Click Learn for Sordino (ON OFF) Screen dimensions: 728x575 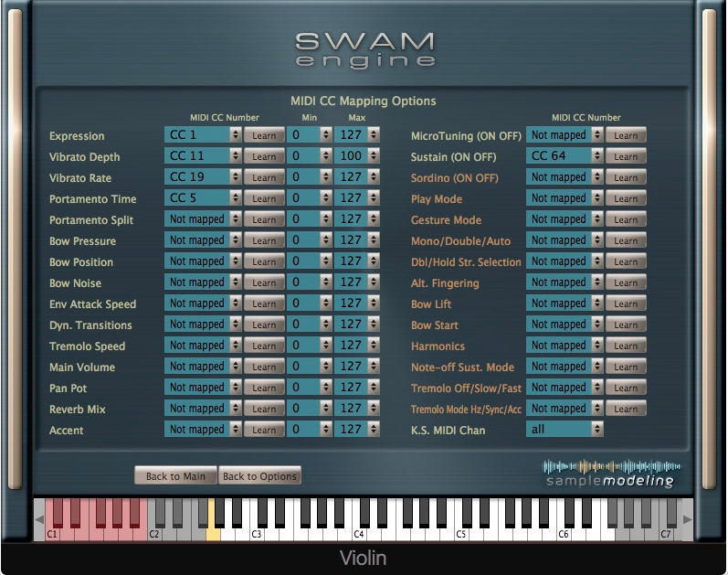[626, 177]
